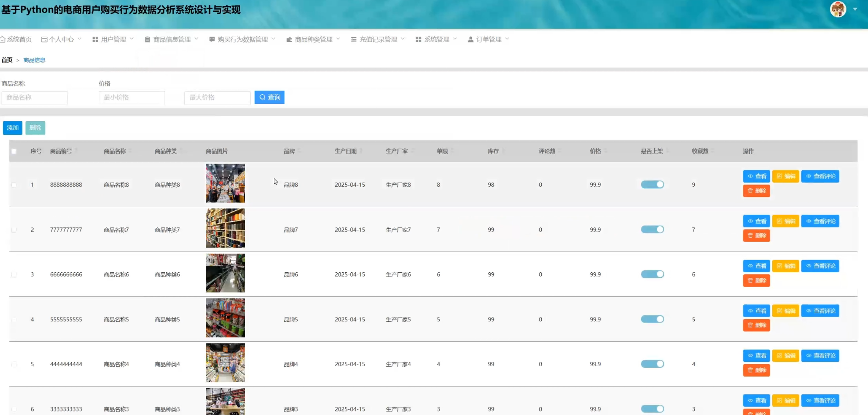Viewport: 868px width, 415px height.
Task: Expand the 订单管理 chevron
Action: tap(507, 39)
